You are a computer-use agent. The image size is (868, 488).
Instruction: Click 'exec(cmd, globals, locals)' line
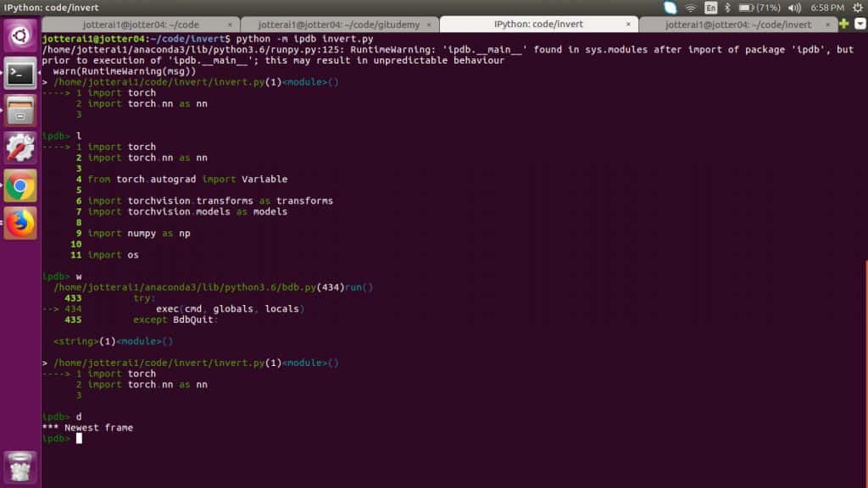(x=230, y=308)
